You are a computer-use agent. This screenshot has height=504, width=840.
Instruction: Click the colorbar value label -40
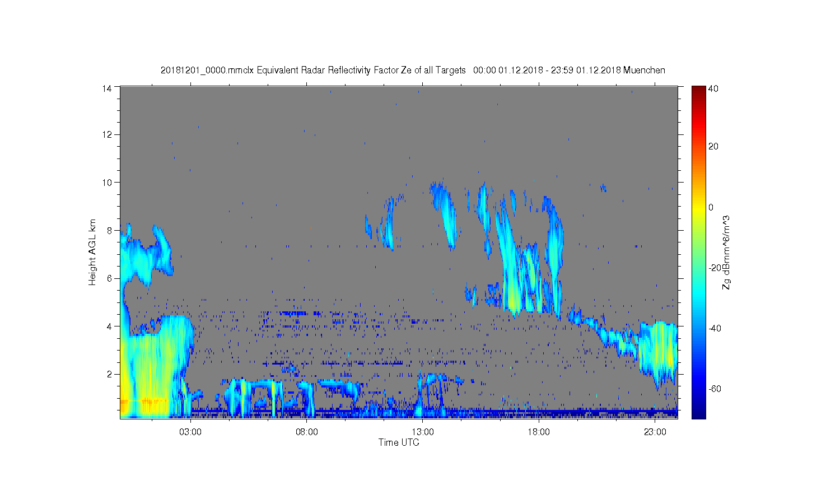[x=715, y=329]
